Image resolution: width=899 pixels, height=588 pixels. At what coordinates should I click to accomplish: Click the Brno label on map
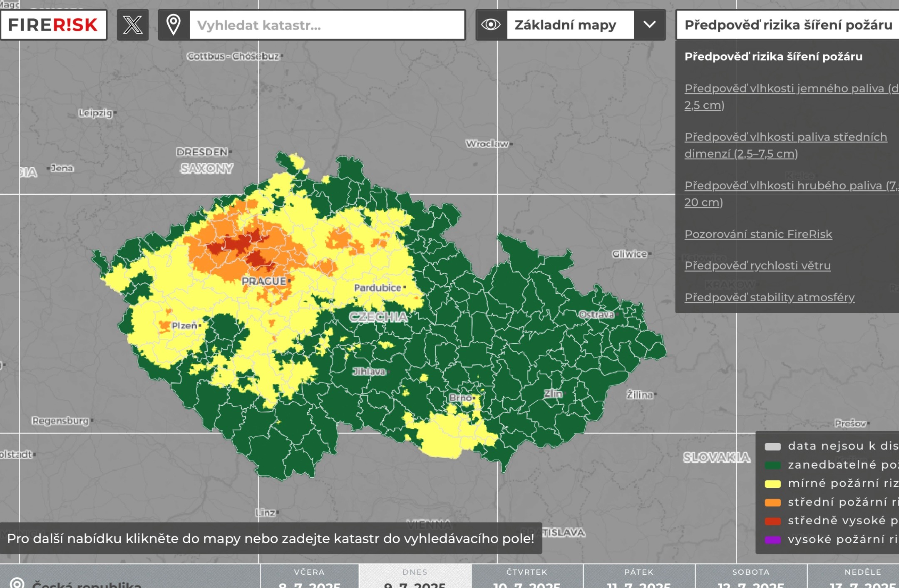tap(460, 398)
